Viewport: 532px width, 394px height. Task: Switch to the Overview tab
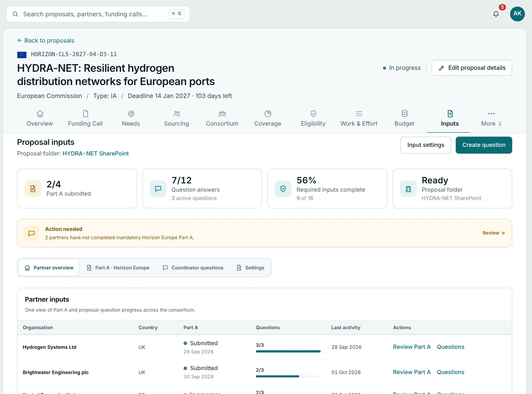(x=40, y=119)
